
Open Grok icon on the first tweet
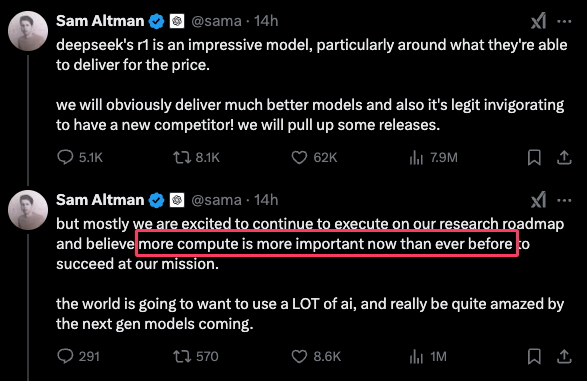[538, 21]
